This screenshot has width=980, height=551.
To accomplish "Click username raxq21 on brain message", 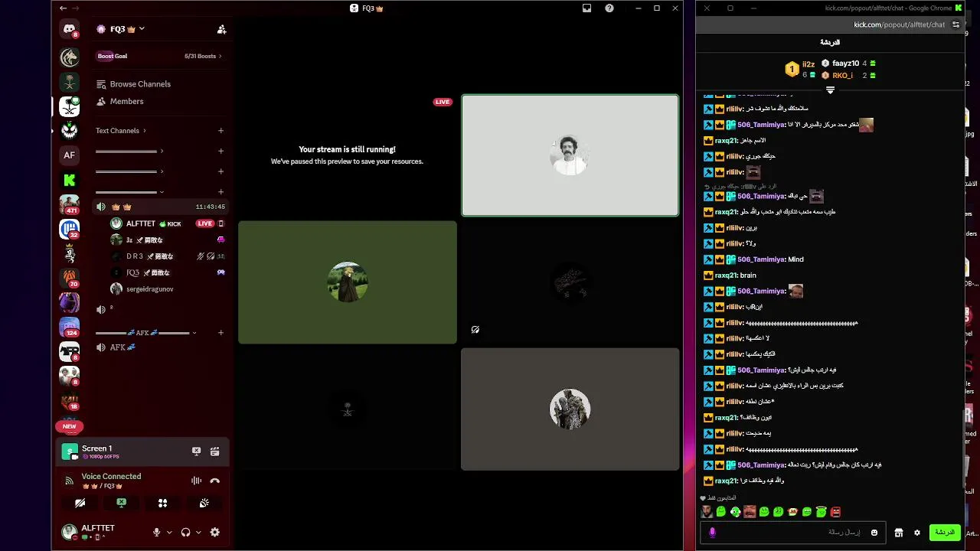I will (x=727, y=275).
